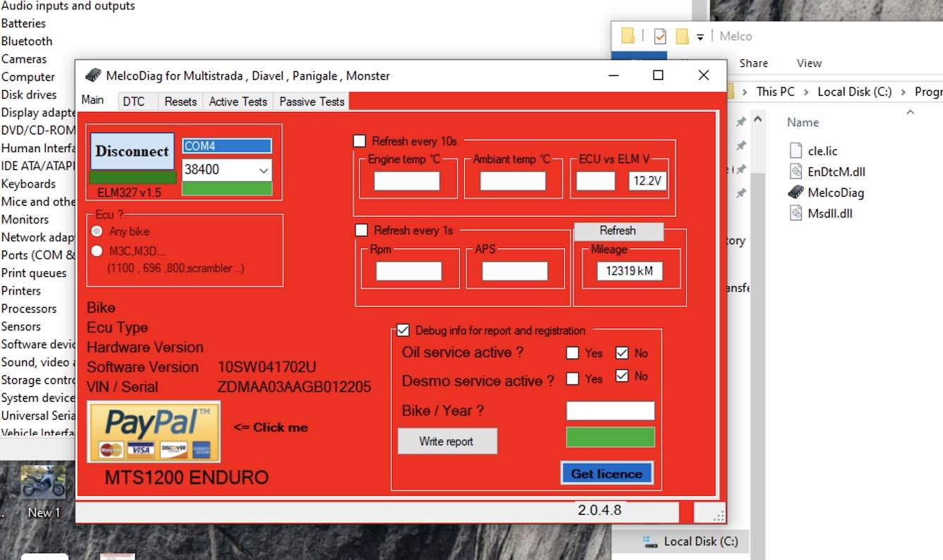943x560 pixels.
Task: Enable the Refresh every 10s checkbox
Action: (360, 141)
